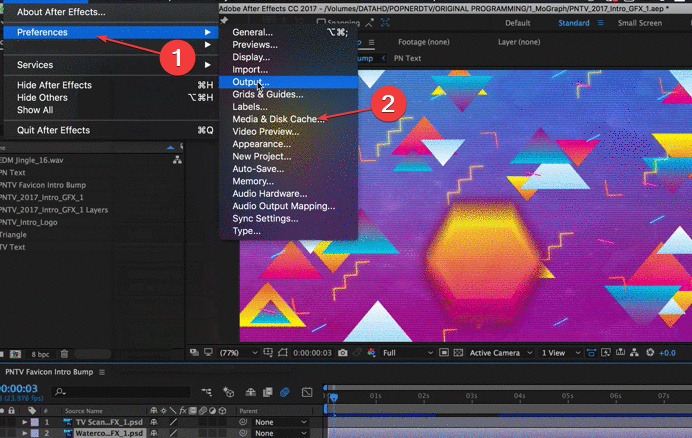Toggle pixel aspect ratio correction
This screenshot has width=692, height=438.
coord(591,352)
